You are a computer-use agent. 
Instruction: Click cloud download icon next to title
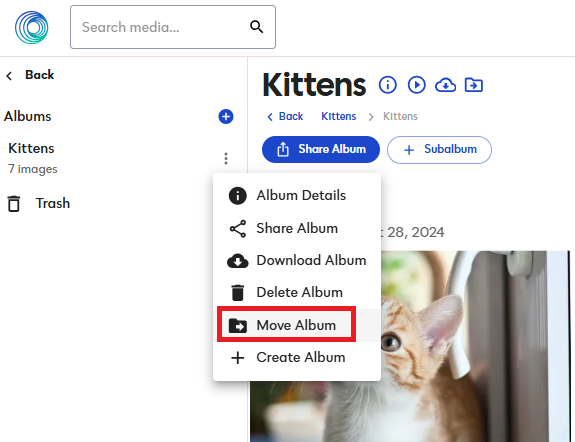445,85
